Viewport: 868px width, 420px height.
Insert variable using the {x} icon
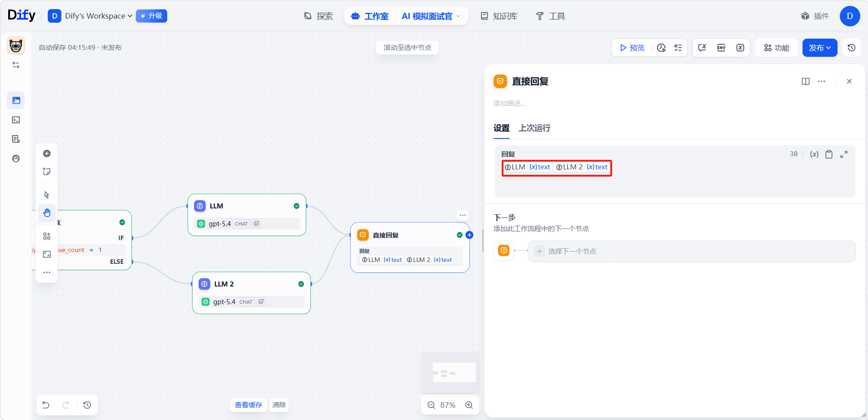814,154
